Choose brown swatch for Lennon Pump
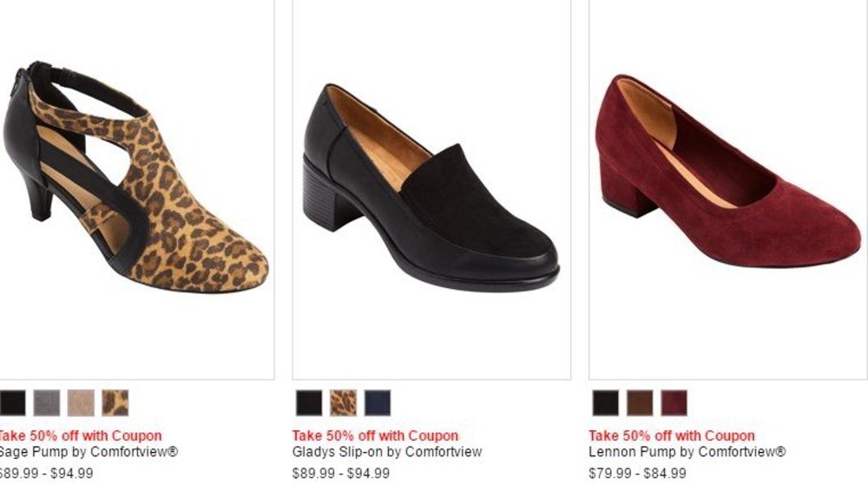The width and height of the screenshot is (868, 485). [x=640, y=403]
